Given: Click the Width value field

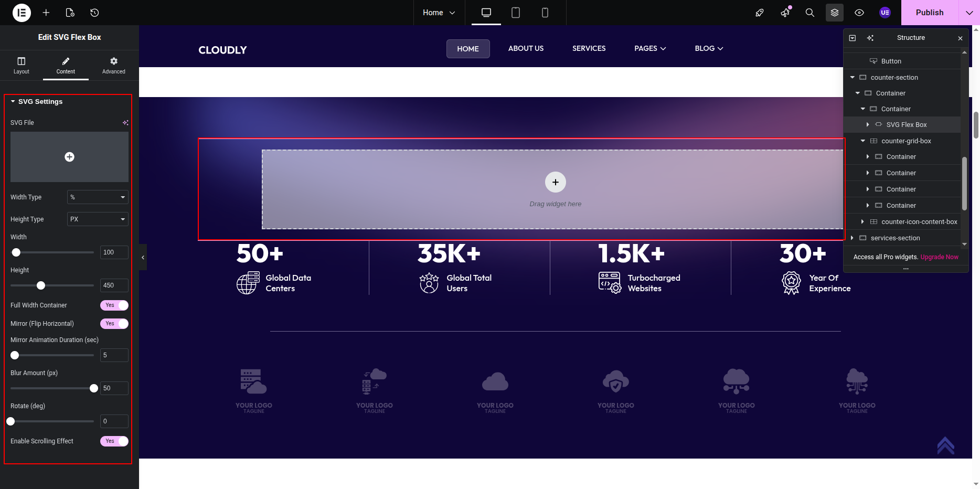Looking at the screenshot, I should coord(114,252).
